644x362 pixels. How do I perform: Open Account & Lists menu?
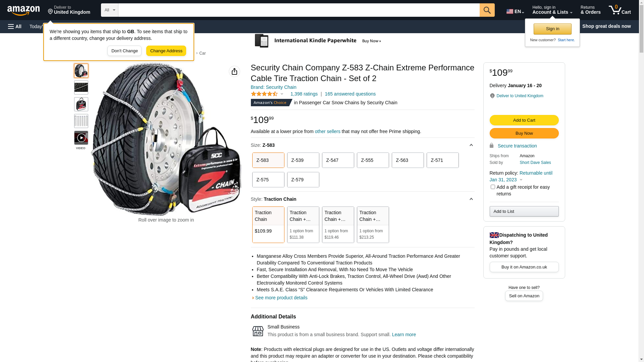[552, 10]
